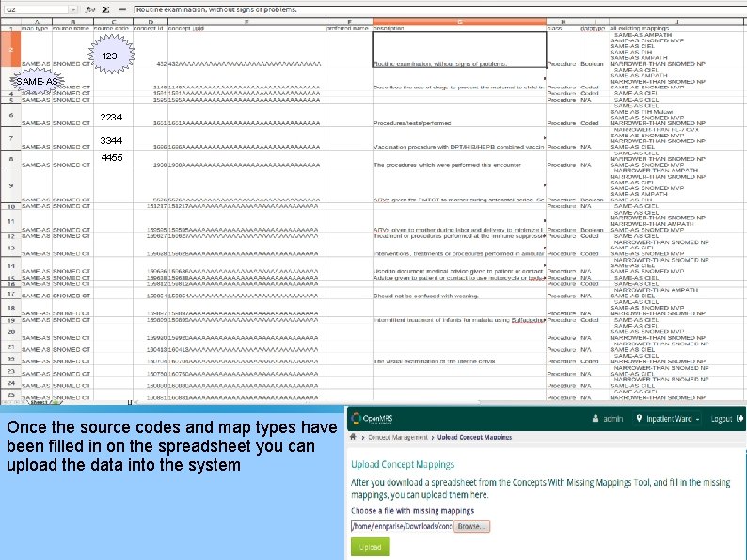Click the 'concept uuid' header cell

click(246, 28)
